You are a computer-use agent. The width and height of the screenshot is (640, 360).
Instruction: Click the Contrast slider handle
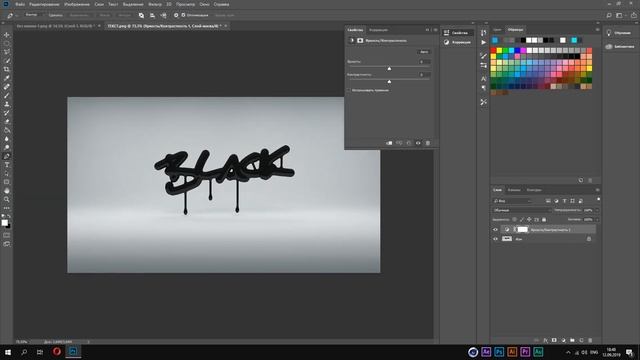(389, 82)
